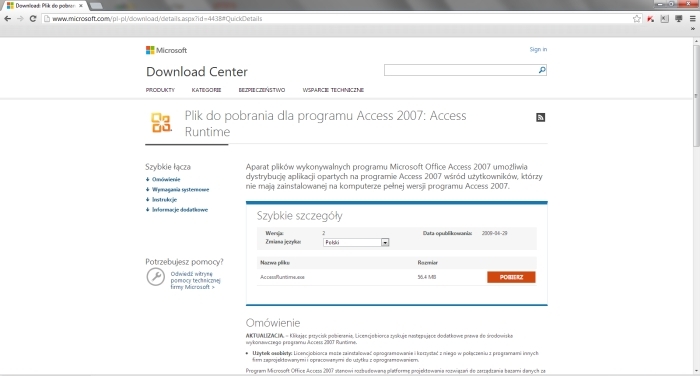Click Odwiedź witrynę pomocy technicznej link
This screenshot has width=700, height=376.
click(196, 280)
